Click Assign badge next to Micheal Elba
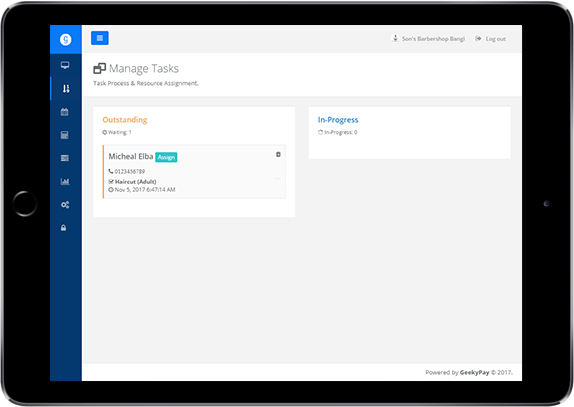 pos(166,157)
